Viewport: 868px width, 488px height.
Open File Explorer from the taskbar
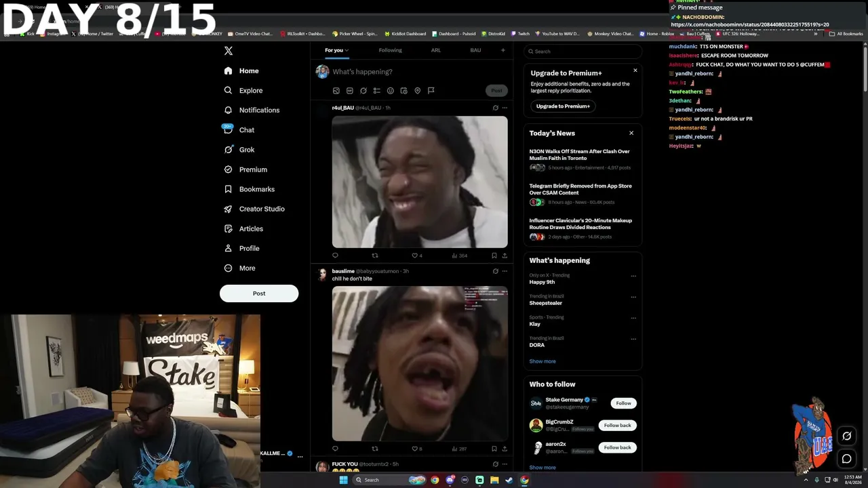(x=494, y=480)
